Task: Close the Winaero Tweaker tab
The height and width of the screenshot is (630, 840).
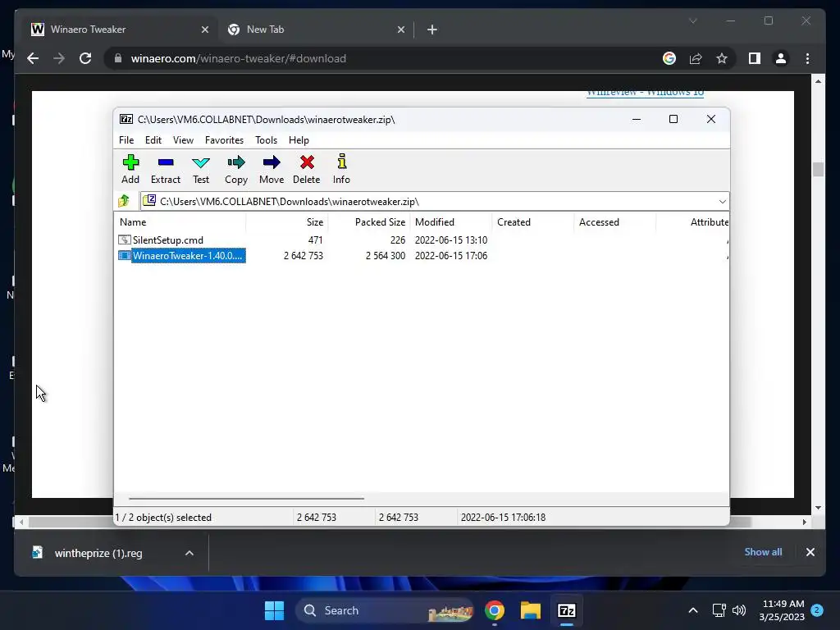Action: tap(204, 30)
